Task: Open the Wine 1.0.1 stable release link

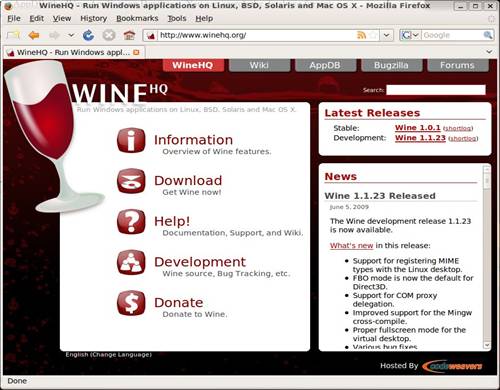Action: [x=418, y=128]
